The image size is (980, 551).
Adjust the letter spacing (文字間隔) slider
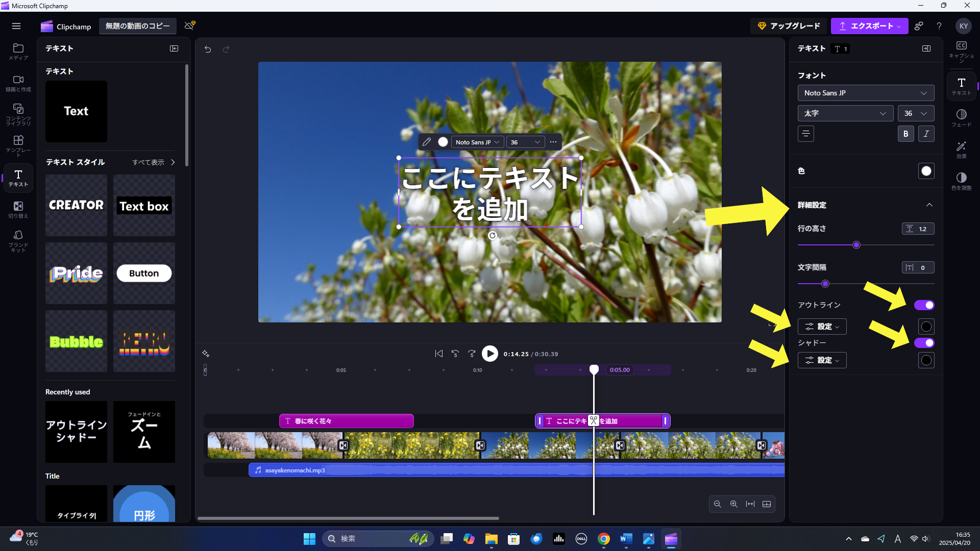click(x=825, y=284)
